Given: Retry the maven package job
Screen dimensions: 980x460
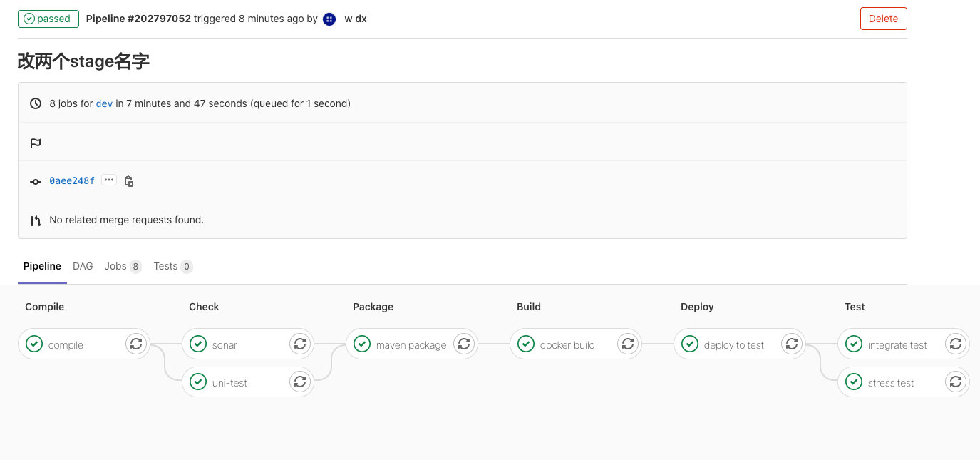Looking at the screenshot, I should [464, 344].
